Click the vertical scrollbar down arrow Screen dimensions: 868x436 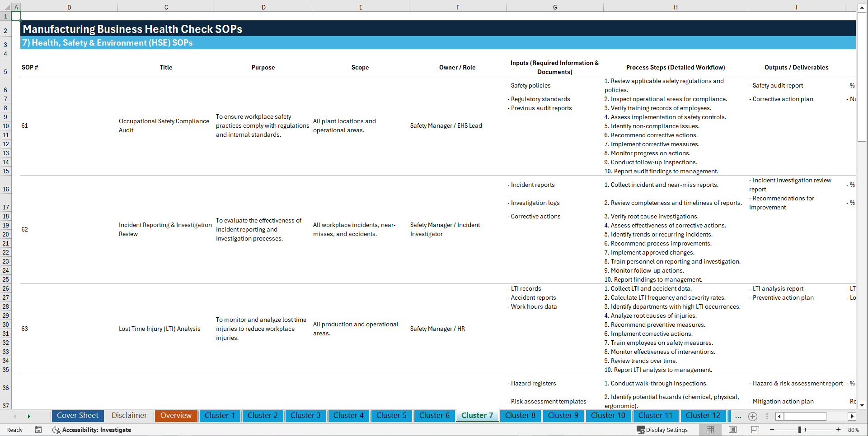(x=863, y=405)
